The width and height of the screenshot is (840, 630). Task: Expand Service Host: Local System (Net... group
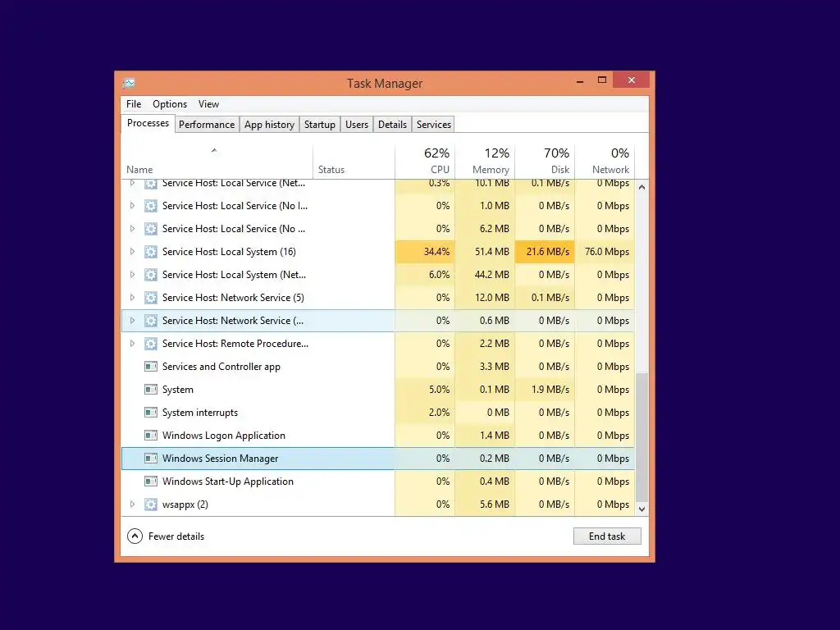132,274
